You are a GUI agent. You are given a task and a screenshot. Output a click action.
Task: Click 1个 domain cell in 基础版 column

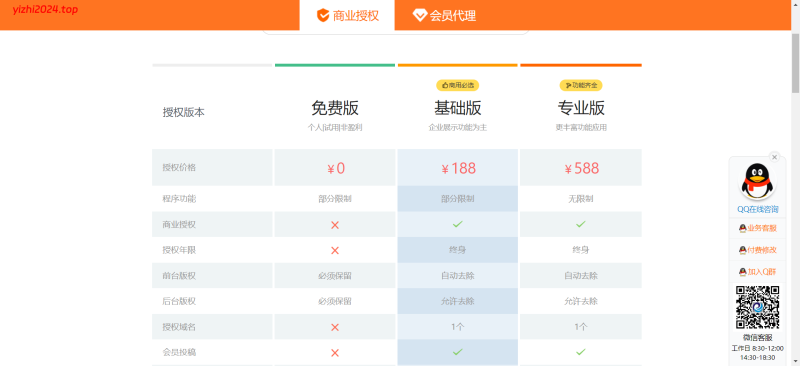(458, 327)
